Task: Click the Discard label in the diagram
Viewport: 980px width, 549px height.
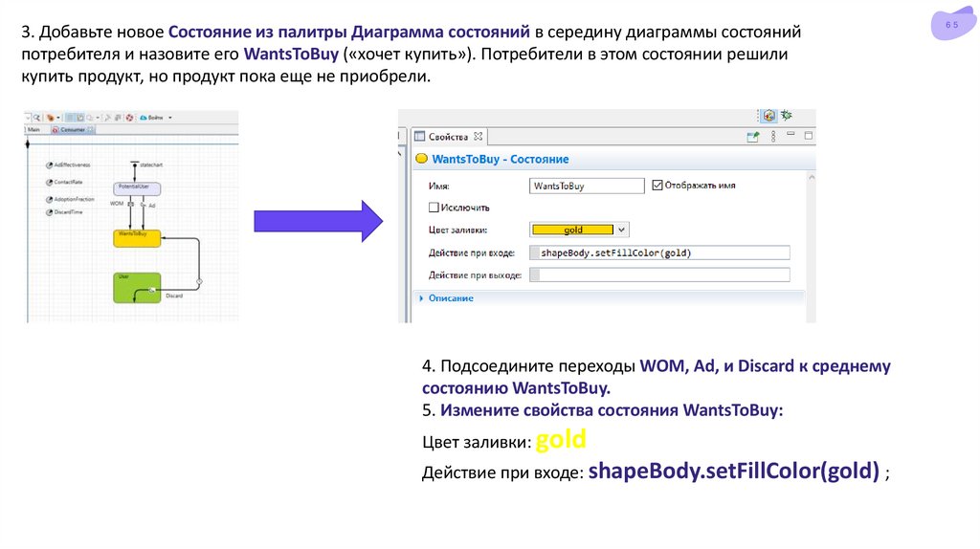Action: [174, 296]
